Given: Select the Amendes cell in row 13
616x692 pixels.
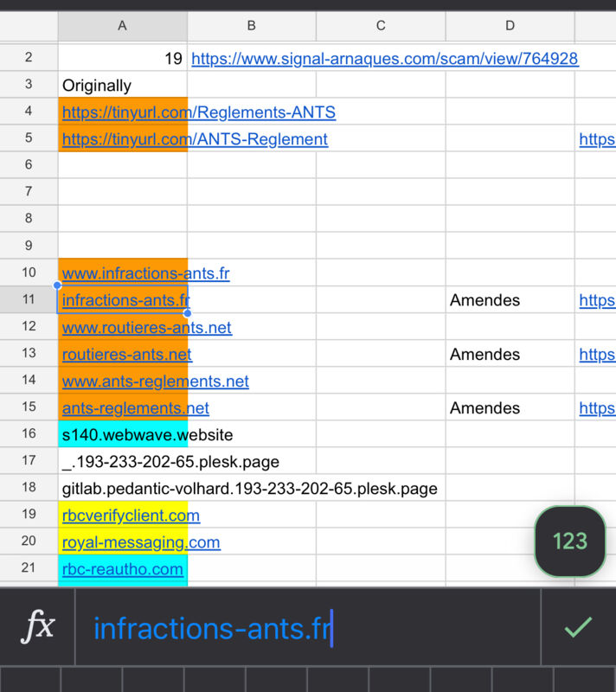Looking at the screenshot, I should coord(510,354).
